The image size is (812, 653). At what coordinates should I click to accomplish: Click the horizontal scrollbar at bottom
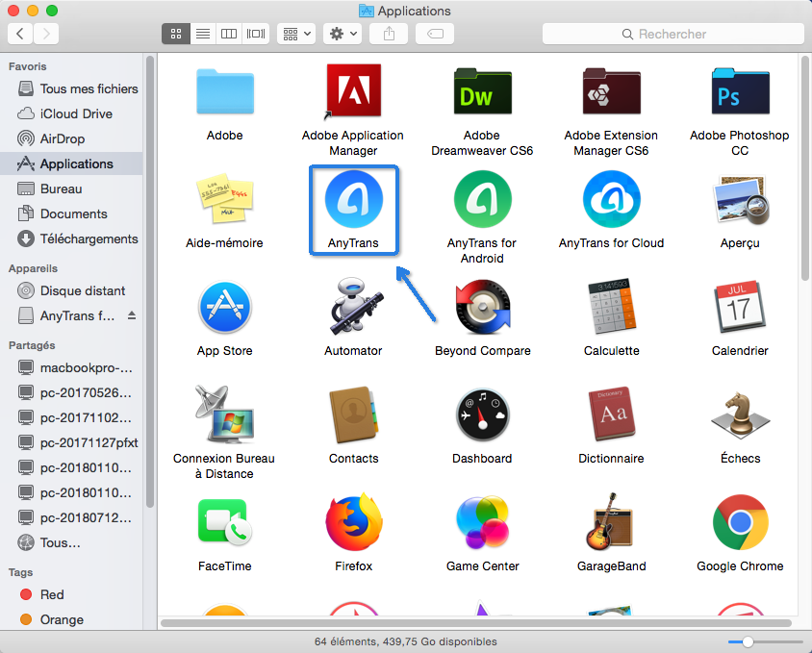pos(476,623)
